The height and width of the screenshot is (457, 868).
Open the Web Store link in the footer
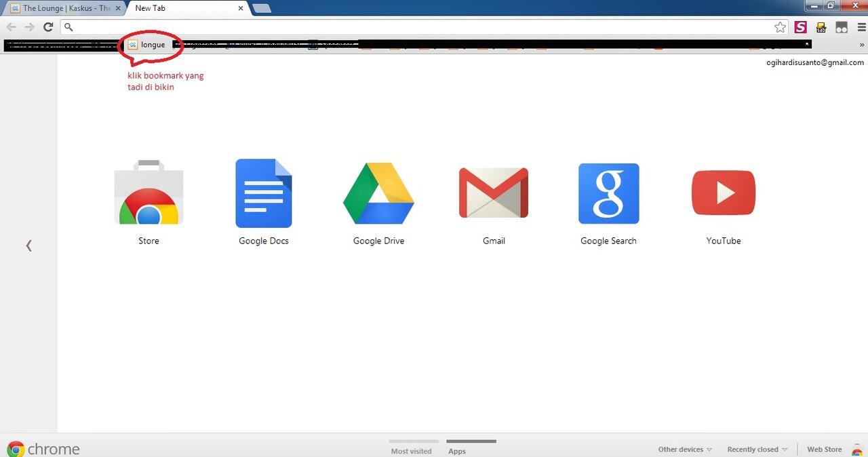coord(825,450)
